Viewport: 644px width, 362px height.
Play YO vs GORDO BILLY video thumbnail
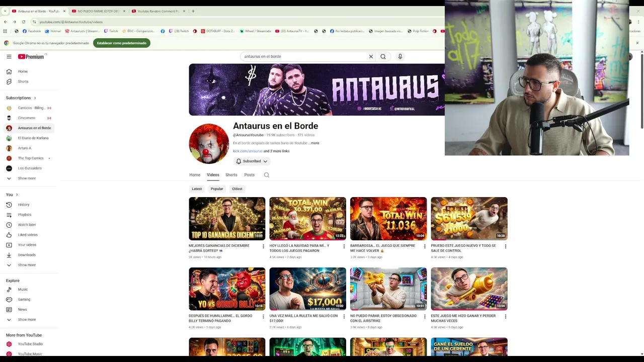[x=227, y=289]
